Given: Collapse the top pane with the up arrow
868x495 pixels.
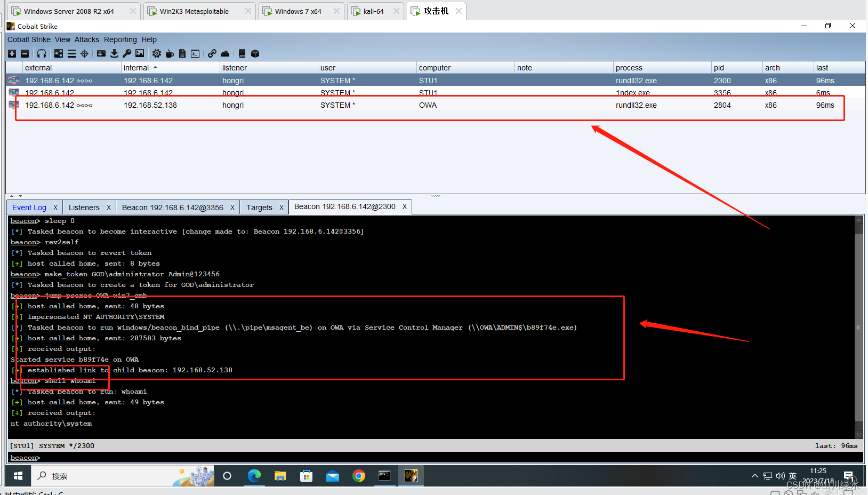Looking at the screenshot, I should pyautogui.click(x=12, y=196).
